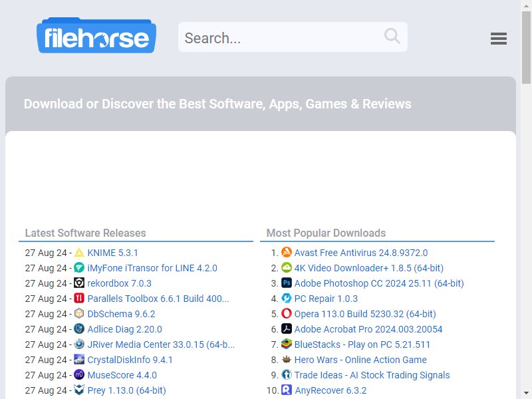The image size is (532, 399).
Task: Click the Adobe Photoshop Ps icon
Action: point(287,283)
